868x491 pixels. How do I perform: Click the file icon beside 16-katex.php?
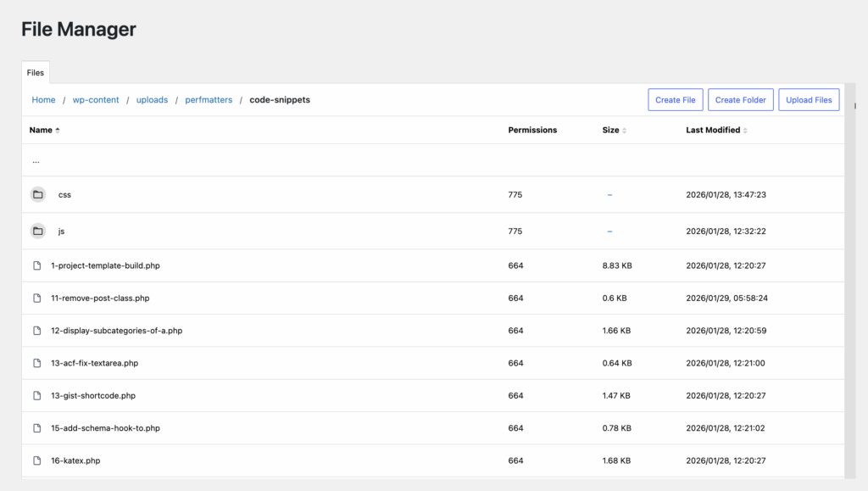click(x=36, y=460)
